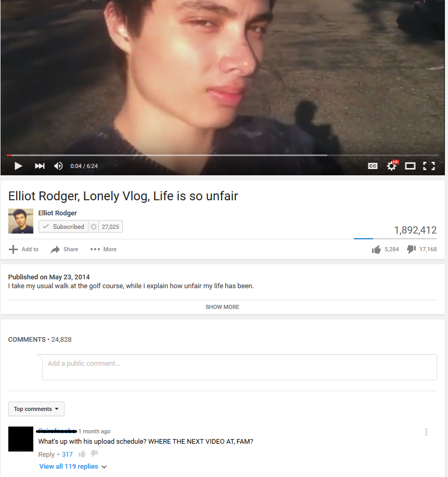448x477 pixels.
Task: Like the video with thumbs up
Action: coord(377,250)
